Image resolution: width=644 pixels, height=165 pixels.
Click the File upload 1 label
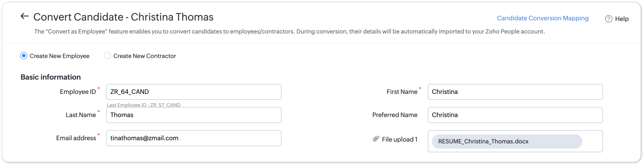point(399,139)
